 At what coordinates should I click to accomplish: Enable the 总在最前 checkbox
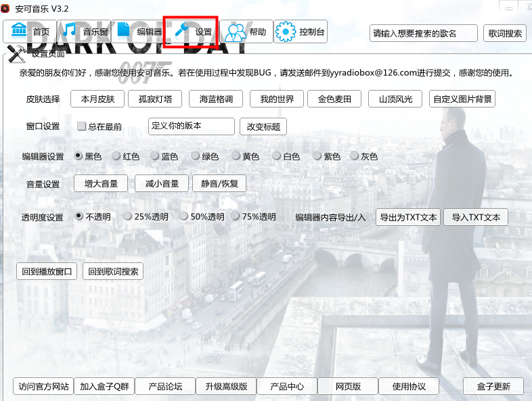tap(81, 126)
